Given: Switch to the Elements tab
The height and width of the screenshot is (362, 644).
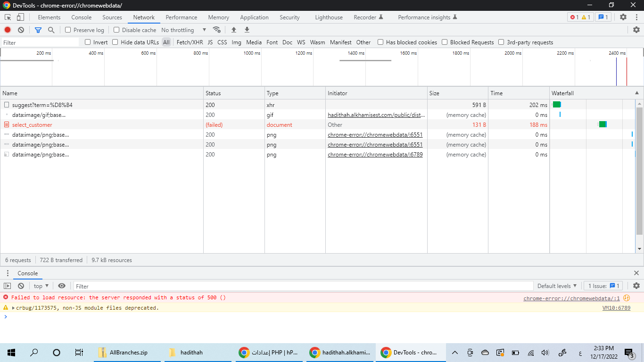Looking at the screenshot, I should [x=49, y=17].
